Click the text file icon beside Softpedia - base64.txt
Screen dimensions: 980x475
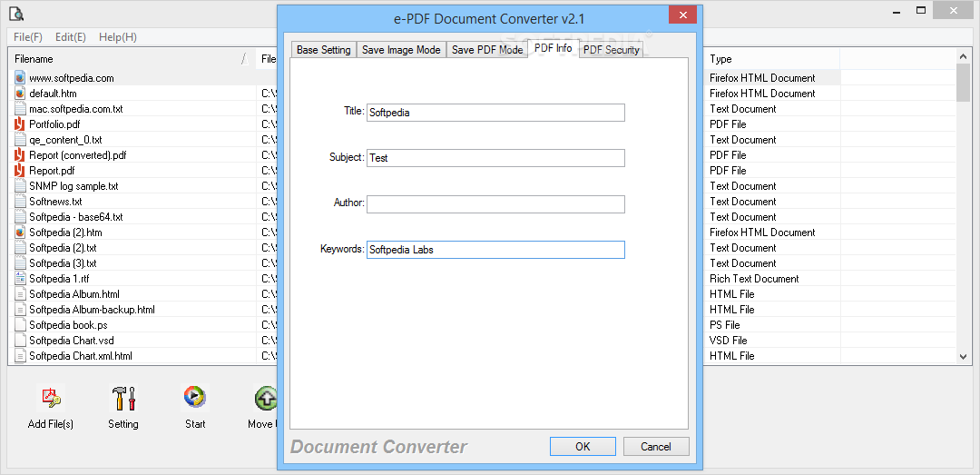tap(20, 217)
